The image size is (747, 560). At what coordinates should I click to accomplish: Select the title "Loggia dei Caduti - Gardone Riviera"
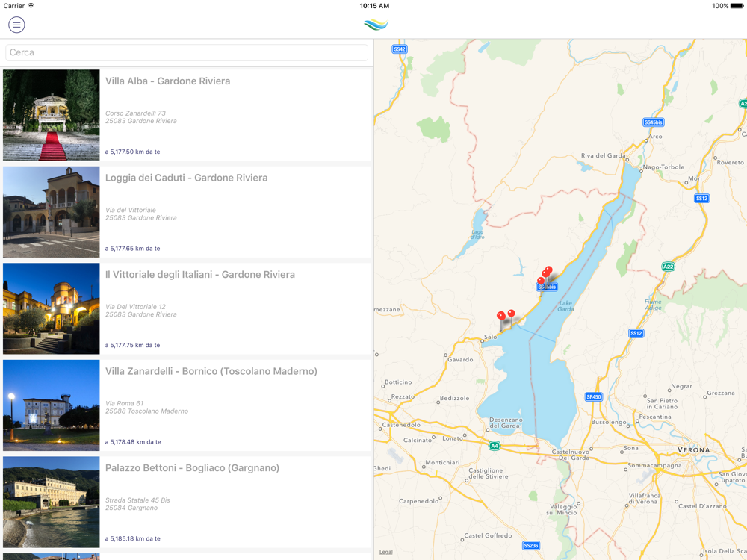186,178
